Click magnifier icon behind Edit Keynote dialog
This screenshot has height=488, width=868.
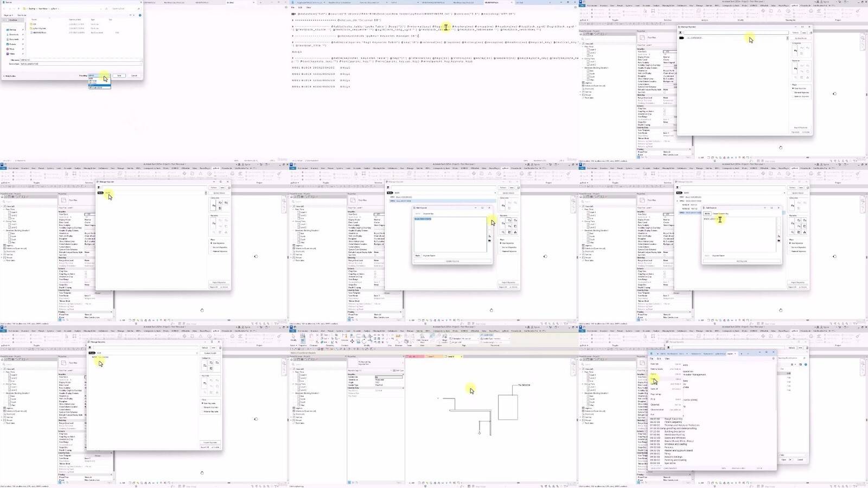click(503, 232)
